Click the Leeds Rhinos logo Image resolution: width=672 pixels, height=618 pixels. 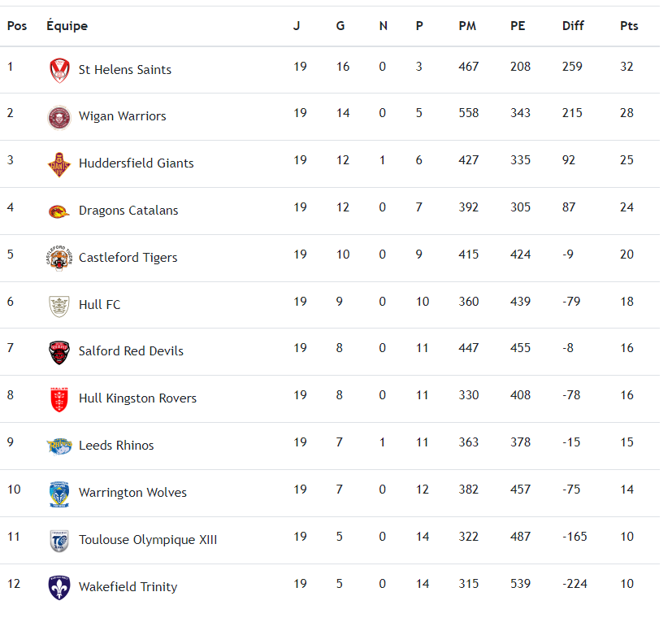pyautogui.click(x=59, y=446)
